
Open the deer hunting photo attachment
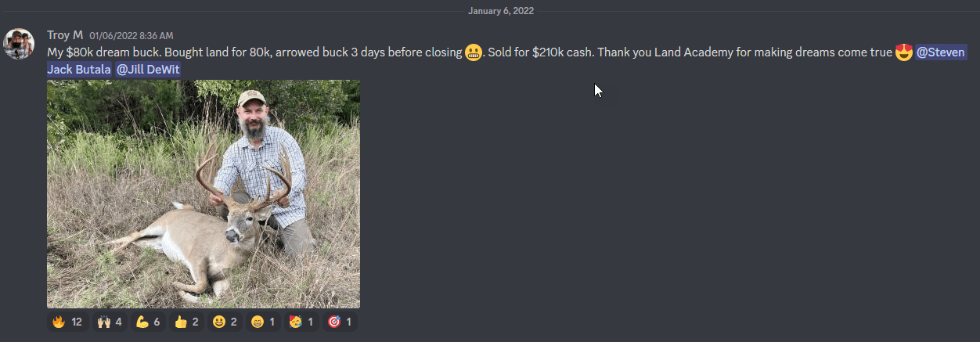click(204, 194)
